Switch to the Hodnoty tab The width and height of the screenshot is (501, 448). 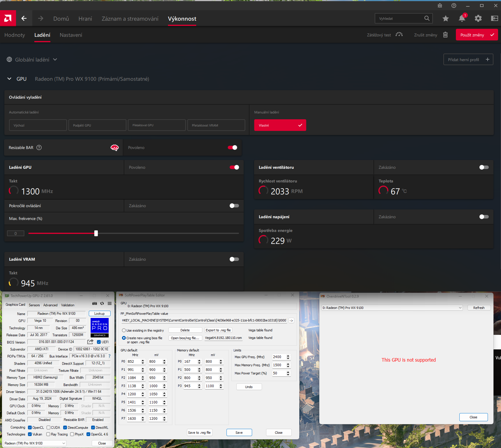click(x=15, y=35)
